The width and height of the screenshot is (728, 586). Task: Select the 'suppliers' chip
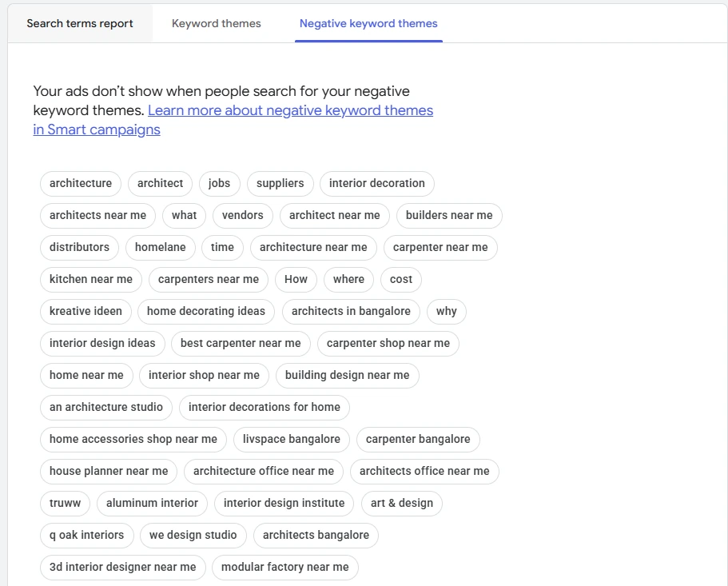(x=280, y=183)
